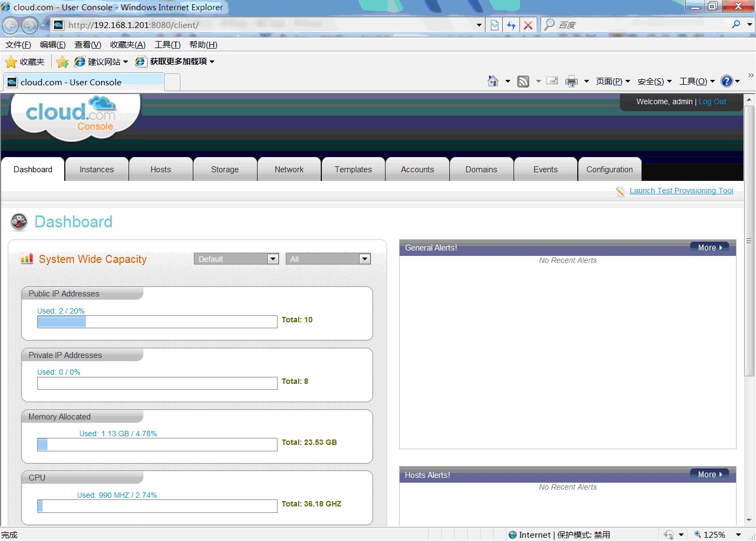
Task: Expand the 页面(P) page menu dropdown
Action: (613, 82)
